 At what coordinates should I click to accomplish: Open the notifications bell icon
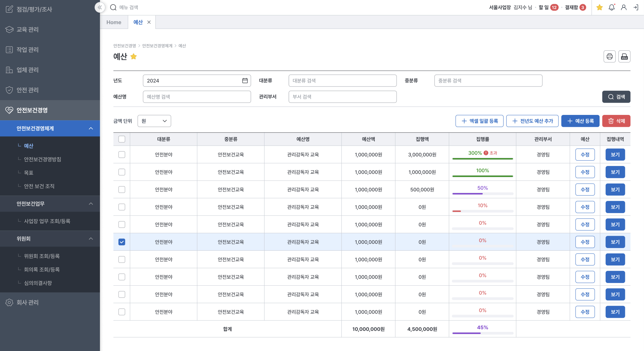pyautogui.click(x=612, y=7)
